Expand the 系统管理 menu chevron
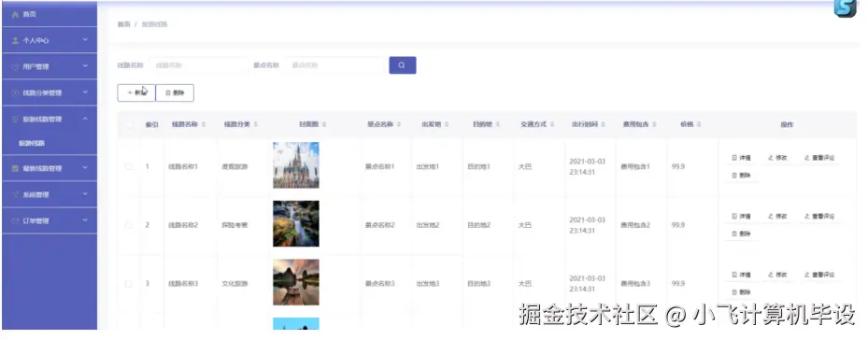868x340 pixels. coord(85,193)
